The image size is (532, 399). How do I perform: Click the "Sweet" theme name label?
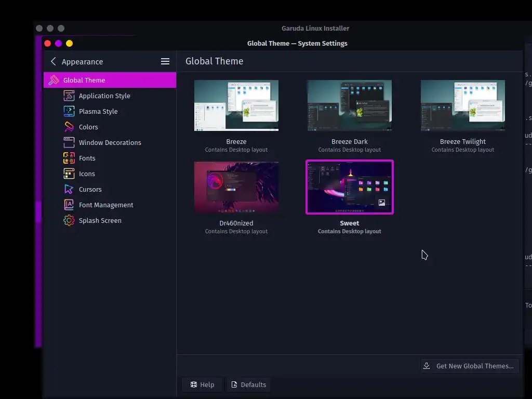350,223
